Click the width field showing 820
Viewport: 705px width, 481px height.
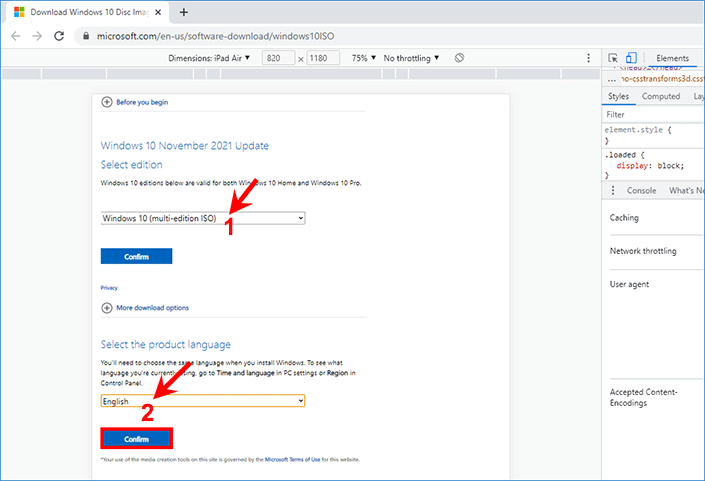click(278, 58)
